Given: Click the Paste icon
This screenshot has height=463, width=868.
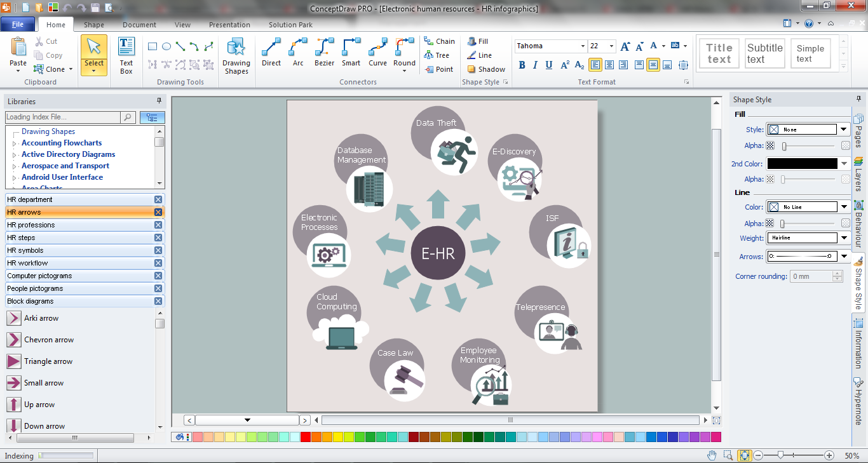Looking at the screenshot, I should 18,51.
